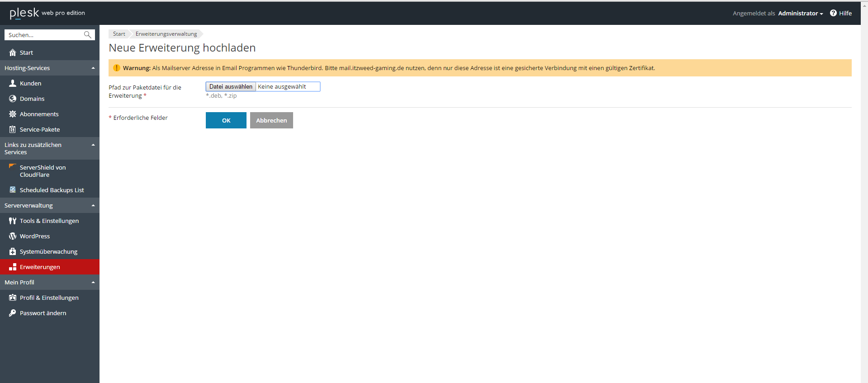The image size is (868, 383).
Task: Click the ServerShield CloudFlare icon
Action: click(x=13, y=167)
